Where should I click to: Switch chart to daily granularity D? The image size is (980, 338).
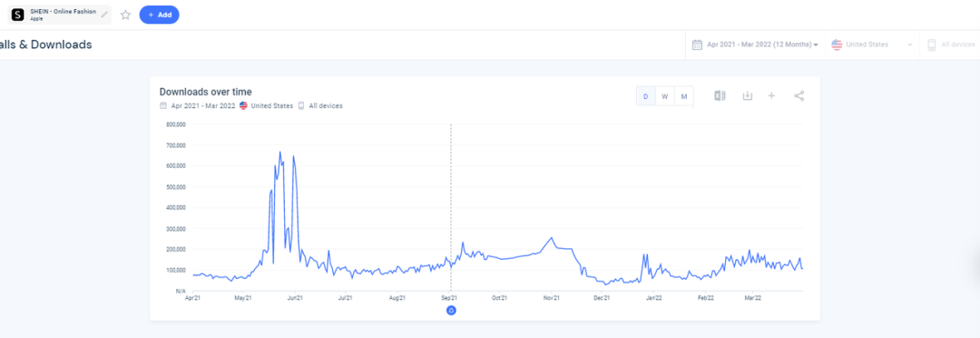(646, 96)
